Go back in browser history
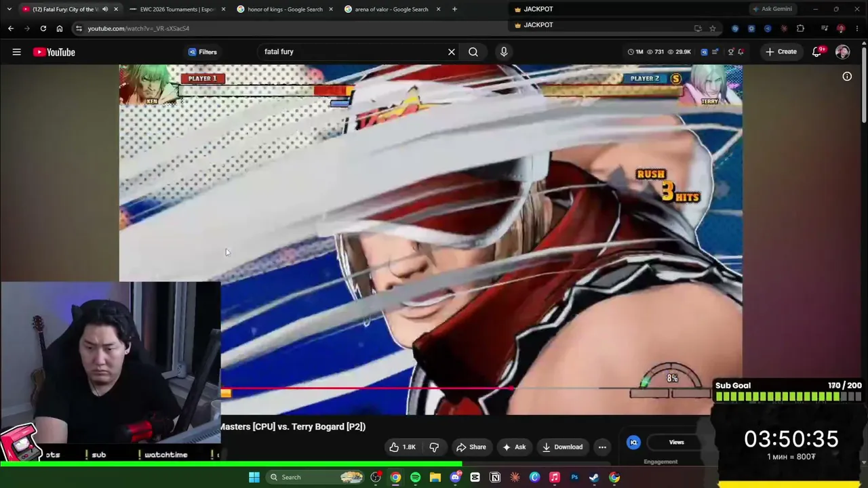The width and height of the screenshot is (868, 488). 11,28
